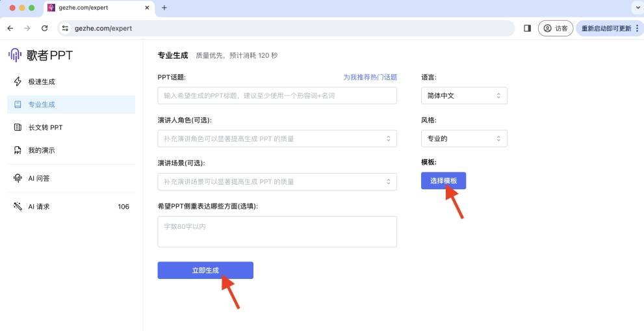Select 专业生成 in the sidebar

pos(71,105)
